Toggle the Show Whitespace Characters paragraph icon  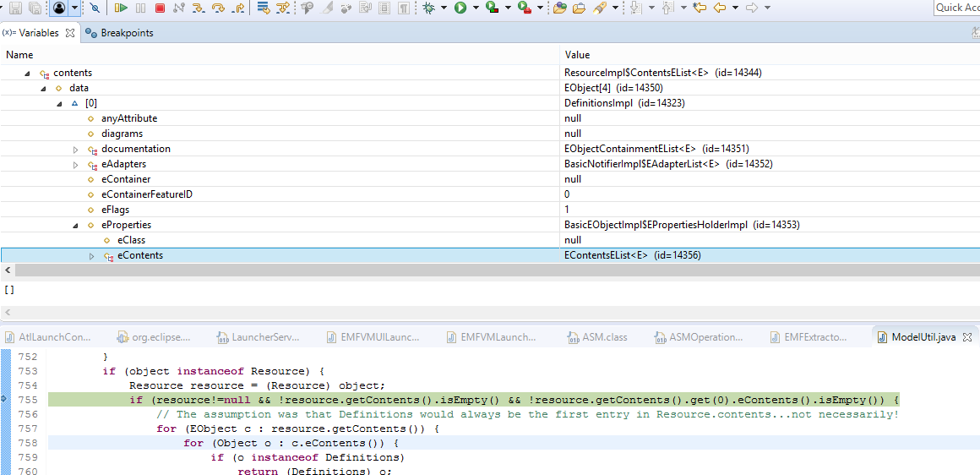[x=405, y=8]
